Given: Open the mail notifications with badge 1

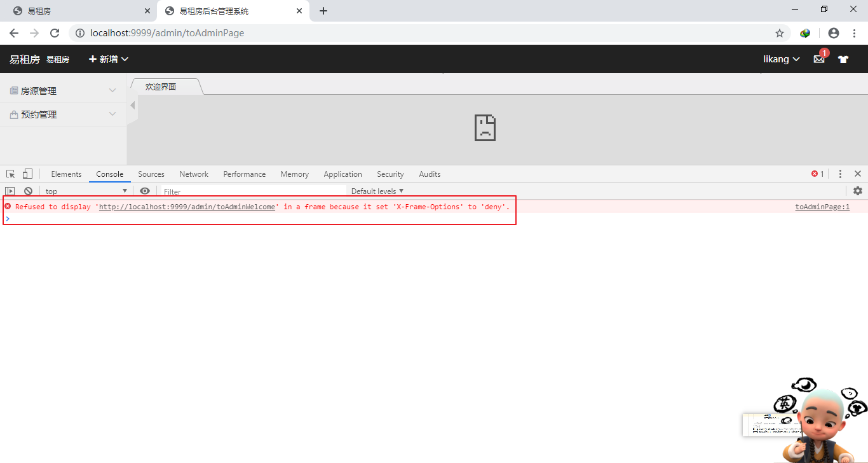Looking at the screenshot, I should tap(819, 59).
